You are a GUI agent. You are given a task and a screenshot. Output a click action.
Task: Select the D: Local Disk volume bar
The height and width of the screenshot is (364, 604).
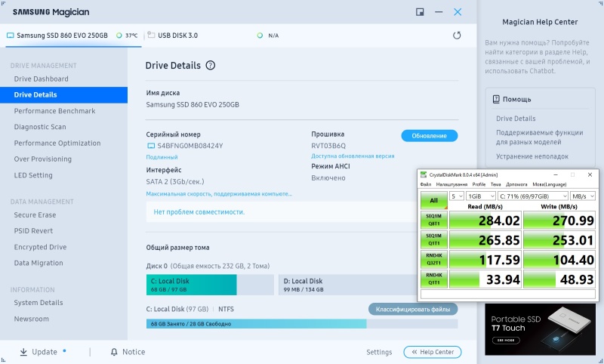(x=347, y=285)
